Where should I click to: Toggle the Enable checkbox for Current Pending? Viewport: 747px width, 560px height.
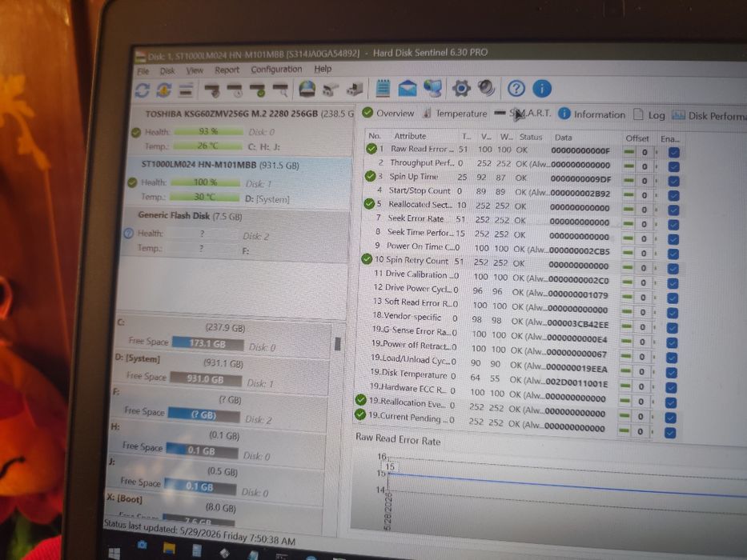tap(670, 433)
